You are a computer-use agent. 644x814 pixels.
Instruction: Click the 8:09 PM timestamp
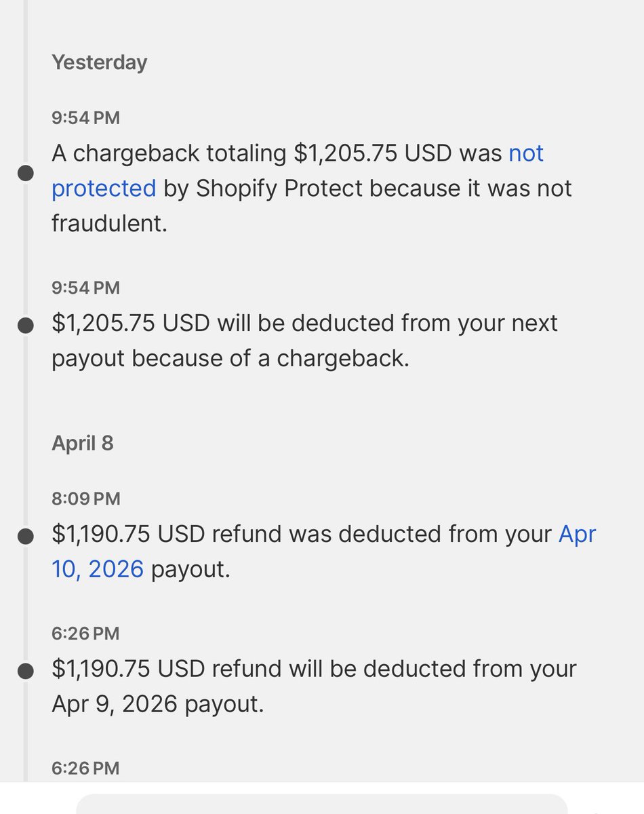coord(85,499)
